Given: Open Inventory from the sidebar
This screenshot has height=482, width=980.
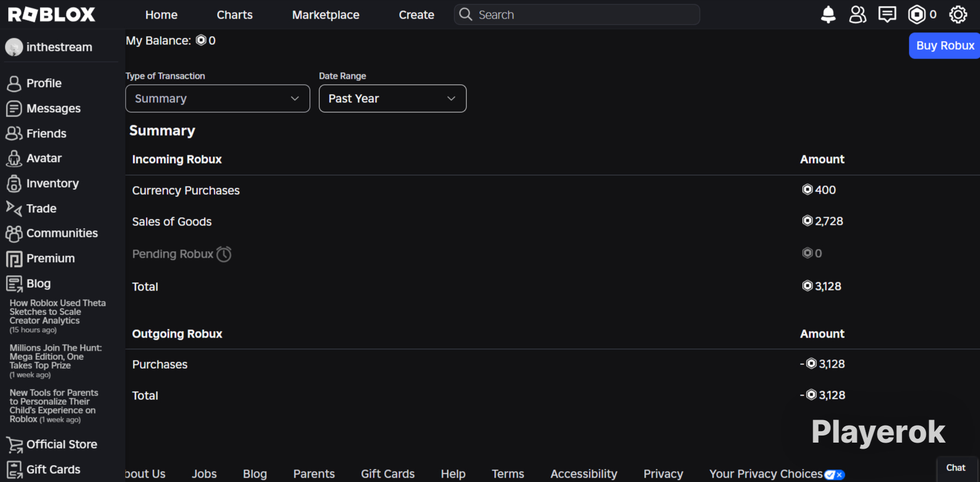Looking at the screenshot, I should 52,184.
